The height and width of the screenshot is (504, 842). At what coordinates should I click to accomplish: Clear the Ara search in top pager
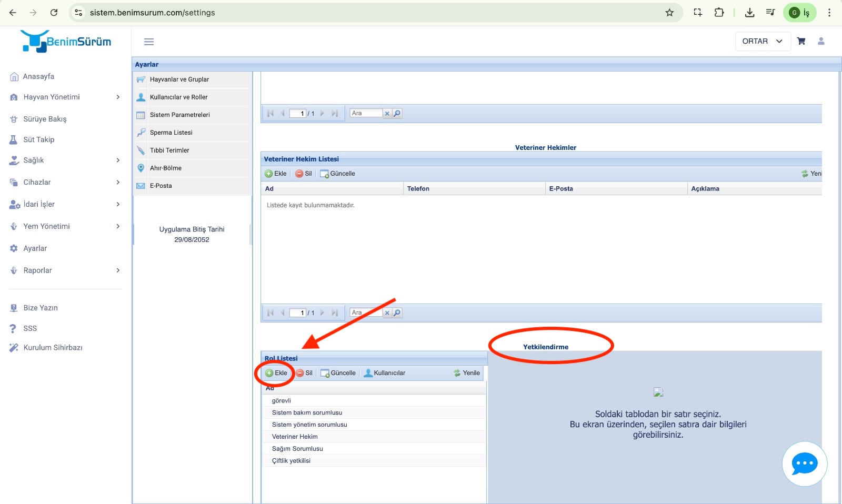pyautogui.click(x=387, y=113)
